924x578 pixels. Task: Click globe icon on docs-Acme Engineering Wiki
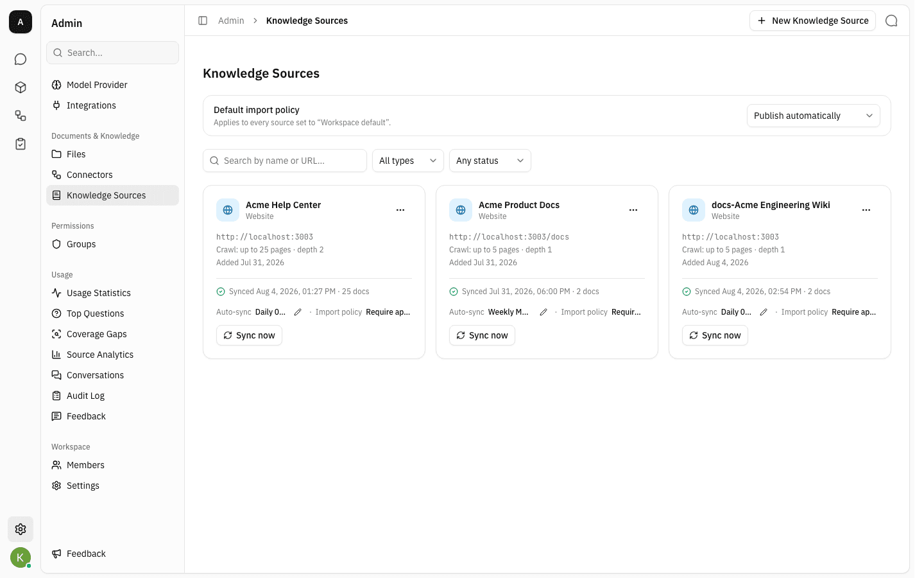(694, 210)
